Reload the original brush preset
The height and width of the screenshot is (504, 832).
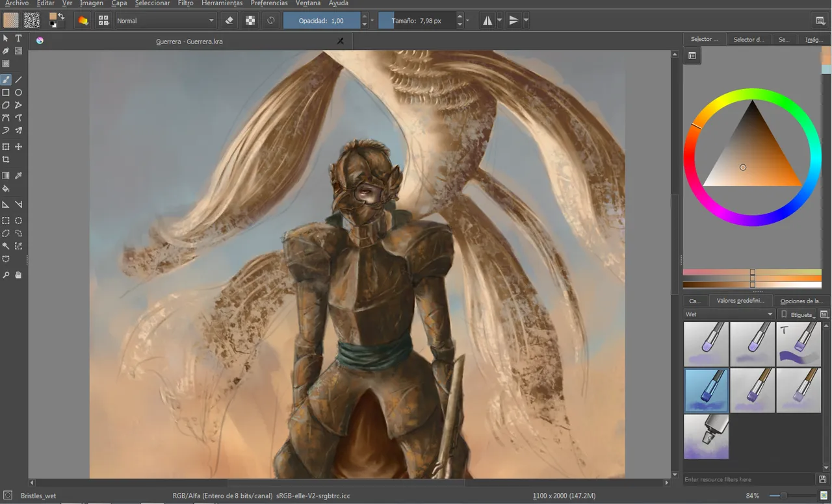(271, 21)
